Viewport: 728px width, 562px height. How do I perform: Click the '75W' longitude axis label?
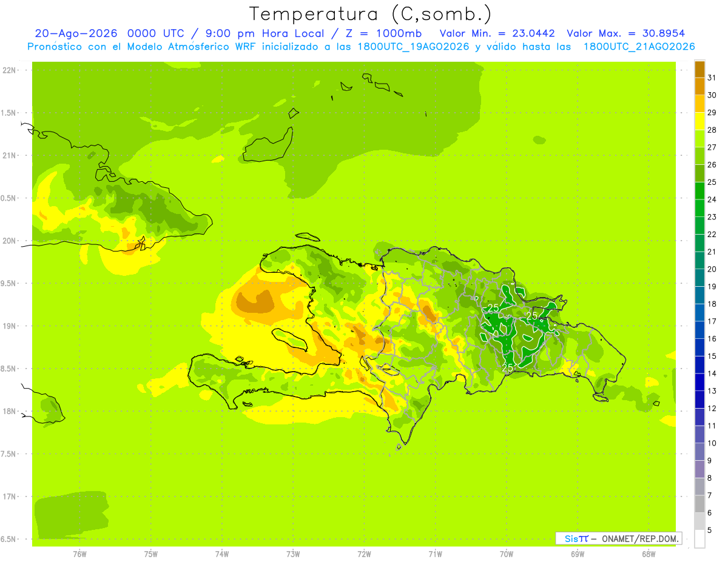tap(150, 554)
